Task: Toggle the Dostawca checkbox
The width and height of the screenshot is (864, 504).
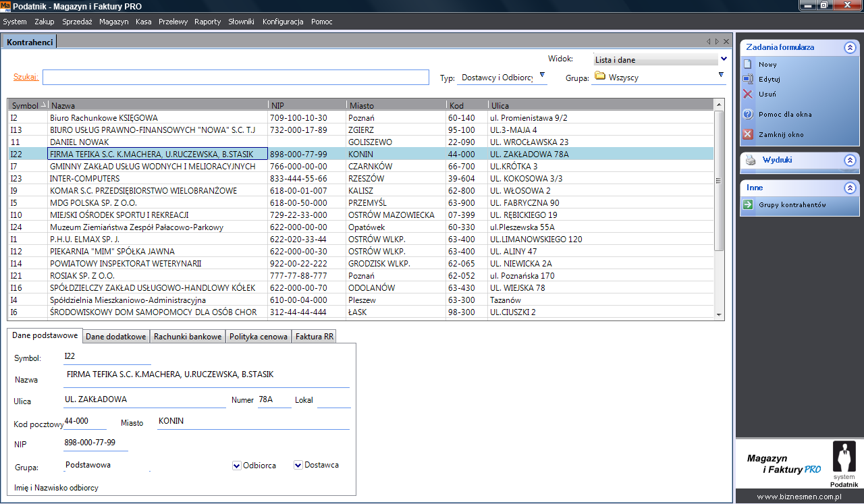Action: tap(298, 465)
